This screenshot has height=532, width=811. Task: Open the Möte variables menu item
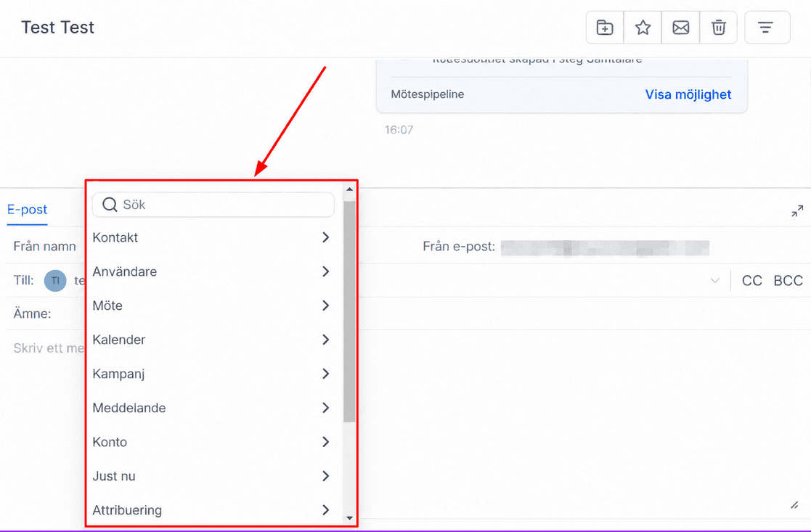click(212, 306)
